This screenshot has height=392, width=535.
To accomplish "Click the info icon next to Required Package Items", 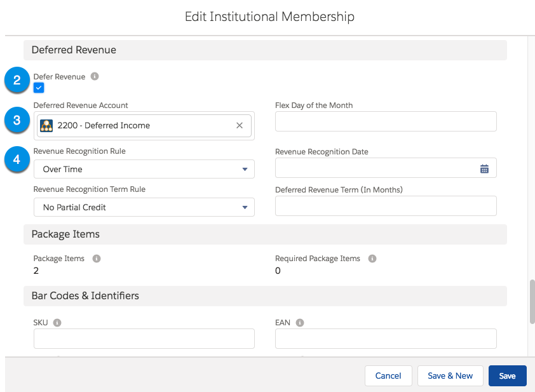I will pos(372,259).
